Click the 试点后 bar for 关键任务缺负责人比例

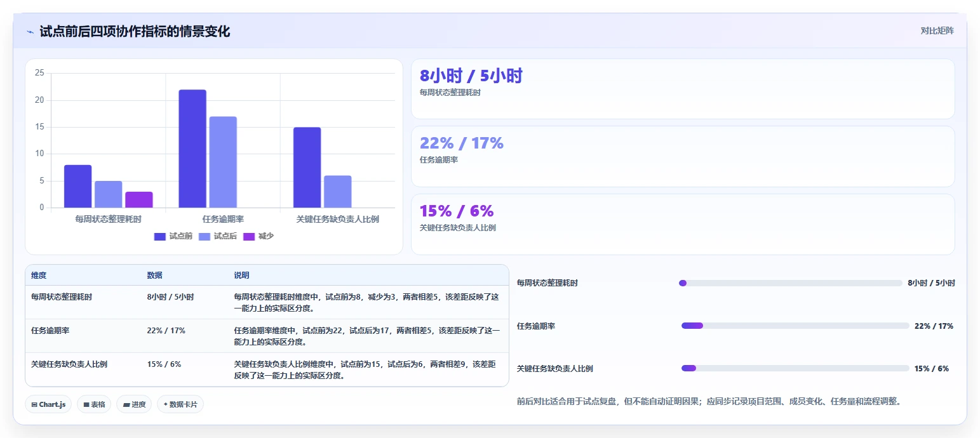click(x=337, y=192)
